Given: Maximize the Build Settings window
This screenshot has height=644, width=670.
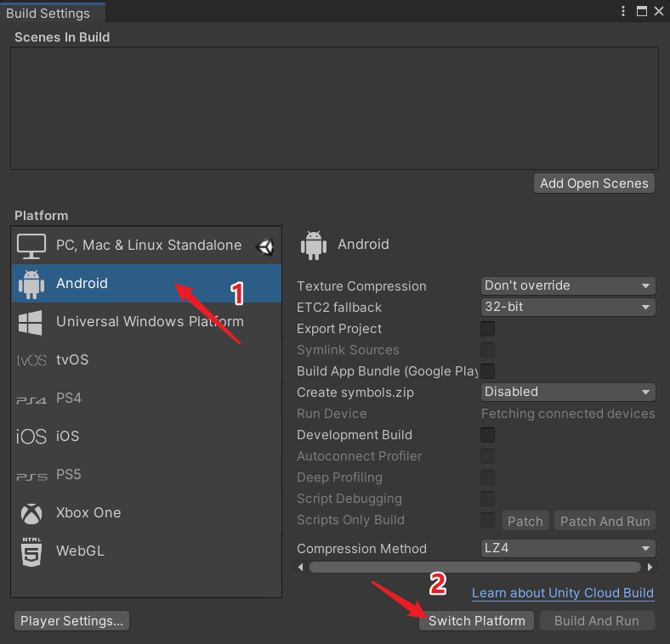Looking at the screenshot, I should (x=641, y=11).
